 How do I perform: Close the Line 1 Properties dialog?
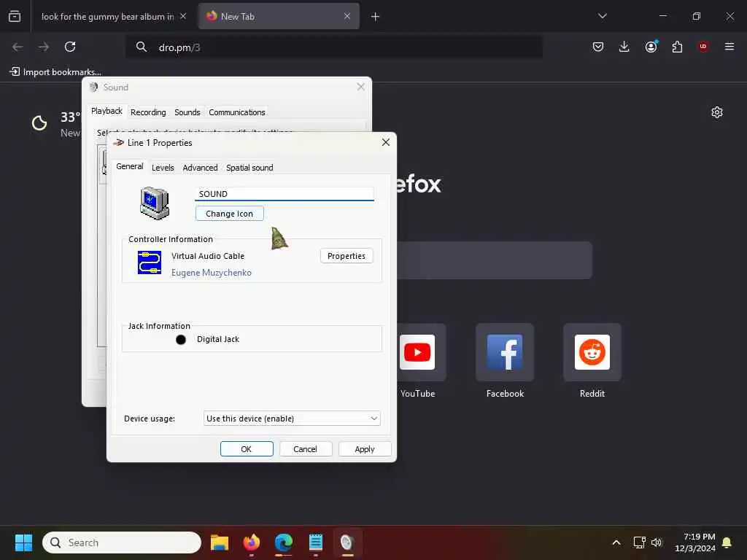(x=386, y=142)
